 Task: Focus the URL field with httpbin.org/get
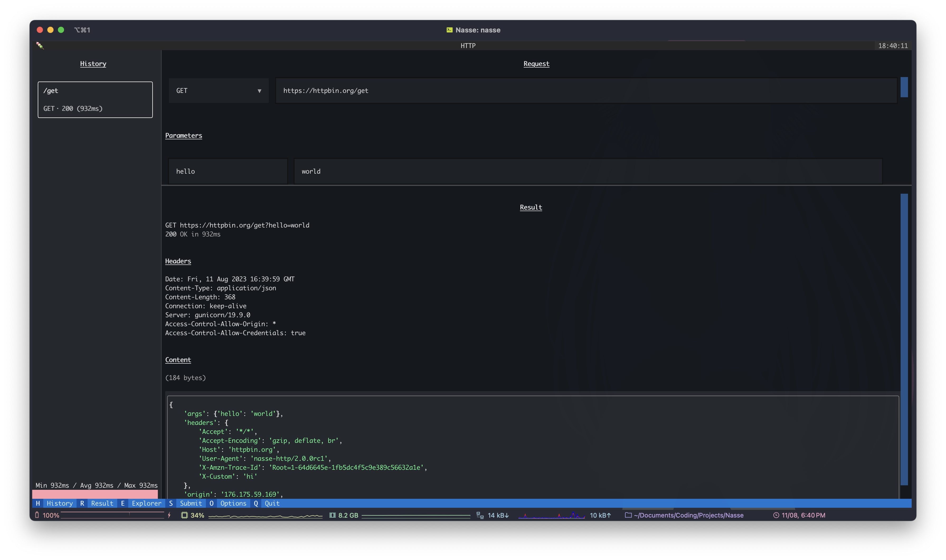[x=586, y=91]
